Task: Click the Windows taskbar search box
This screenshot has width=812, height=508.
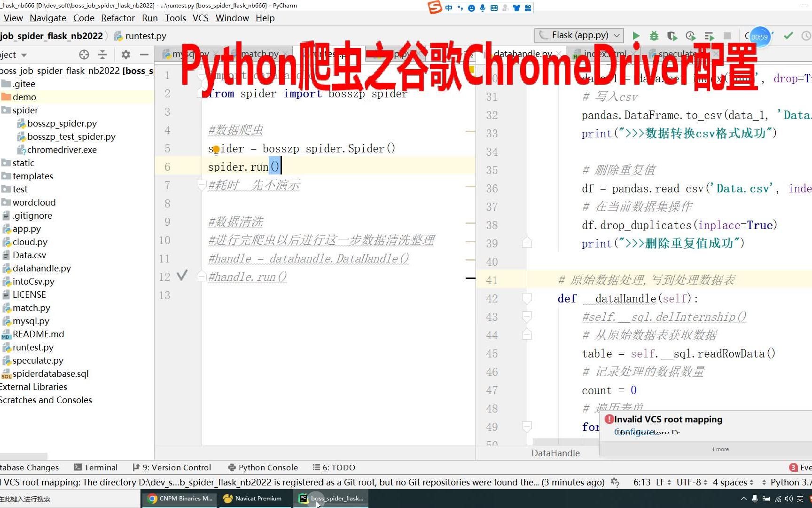Action: point(70,499)
